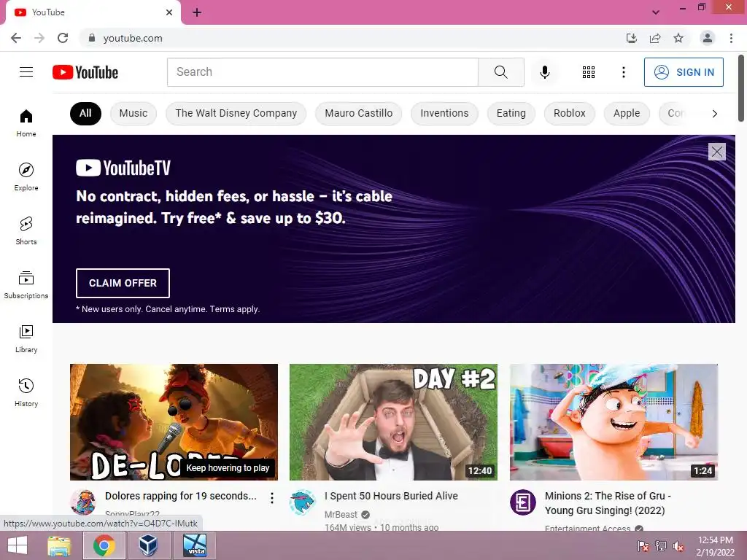Share this page icon
Viewport: 747px width, 560px height.
click(x=655, y=38)
